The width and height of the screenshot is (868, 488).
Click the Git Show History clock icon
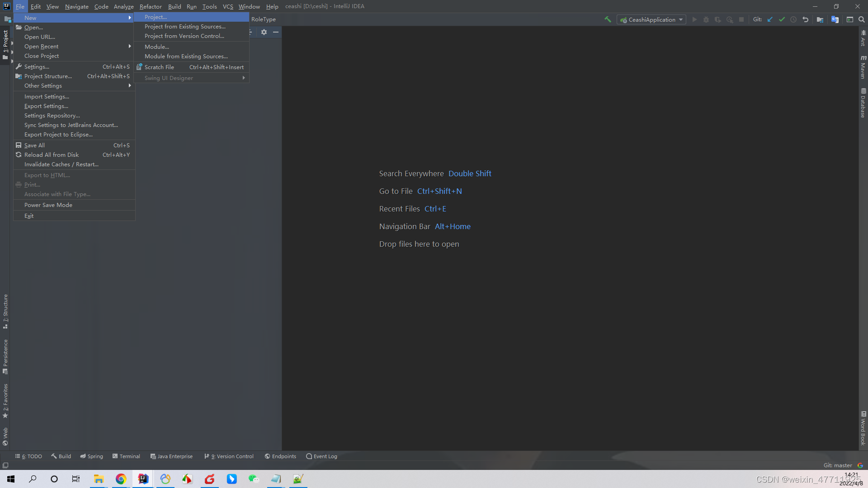point(793,19)
